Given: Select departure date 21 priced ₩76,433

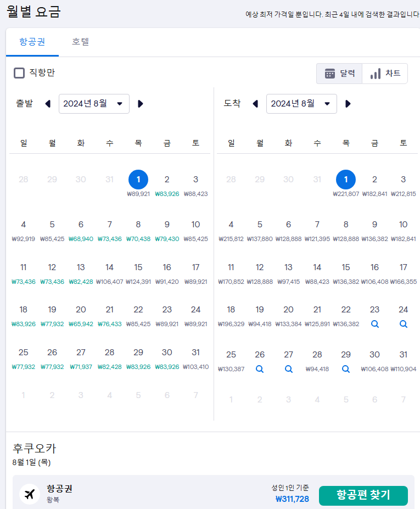Looking at the screenshot, I should pyautogui.click(x=109, y=316).
